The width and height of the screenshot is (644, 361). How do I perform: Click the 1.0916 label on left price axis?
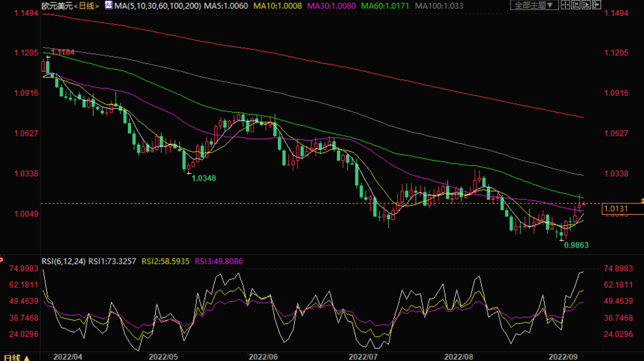[26, 93]
